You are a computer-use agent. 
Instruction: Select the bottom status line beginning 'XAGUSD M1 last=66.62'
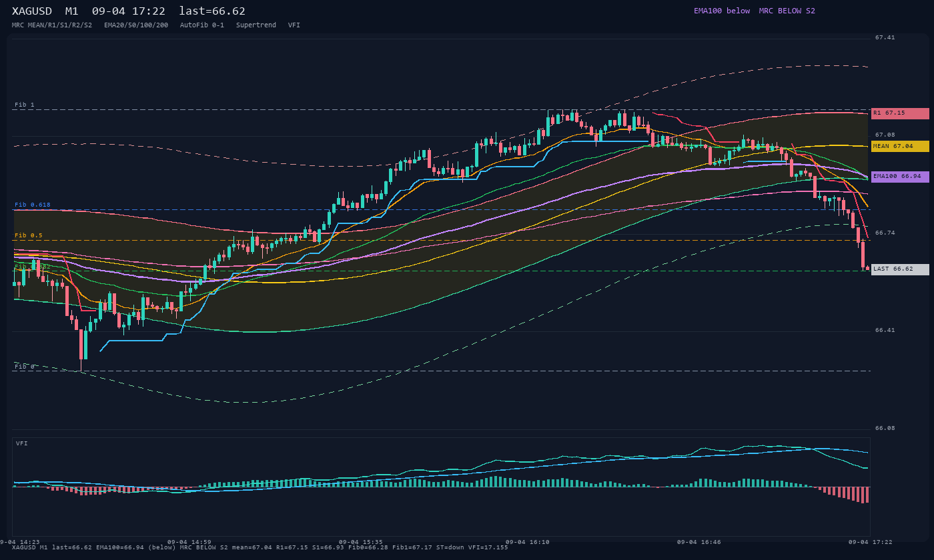260,547
